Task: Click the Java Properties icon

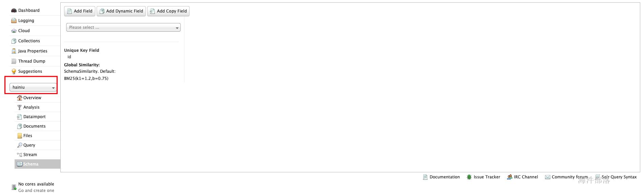Action: (x=14, y=51)
